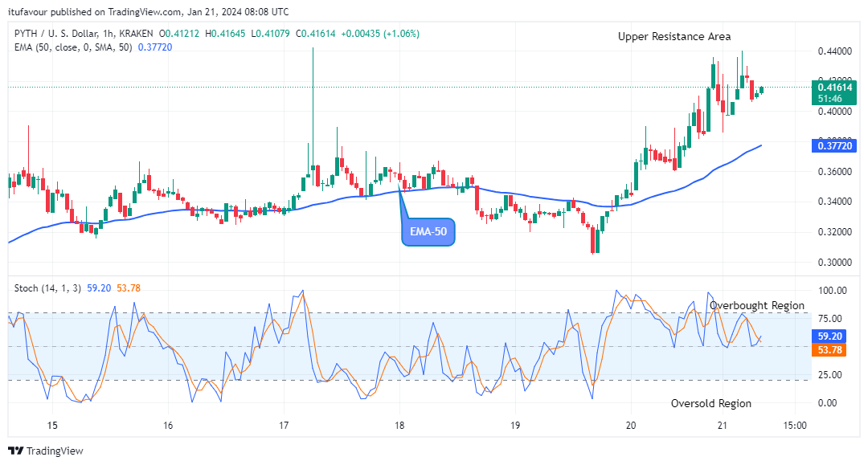The image size is (868, 465).
Task: Click the open value O0.41212 in header
Action: (178, 34)
